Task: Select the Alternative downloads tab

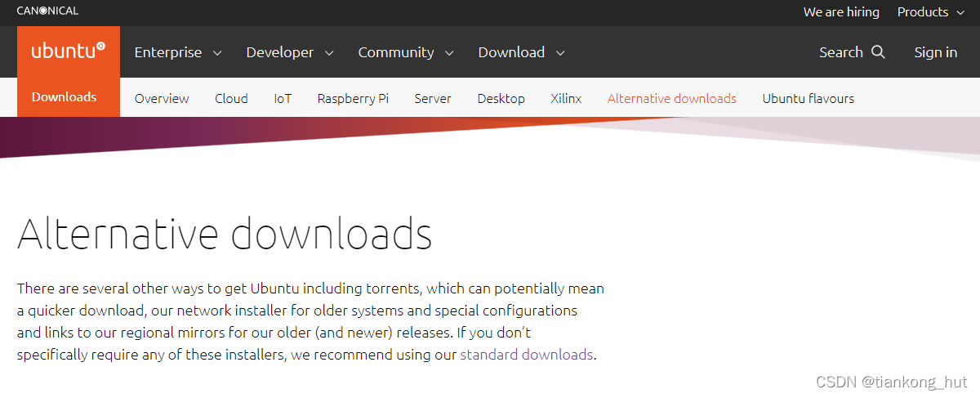Action: [672, 98]
